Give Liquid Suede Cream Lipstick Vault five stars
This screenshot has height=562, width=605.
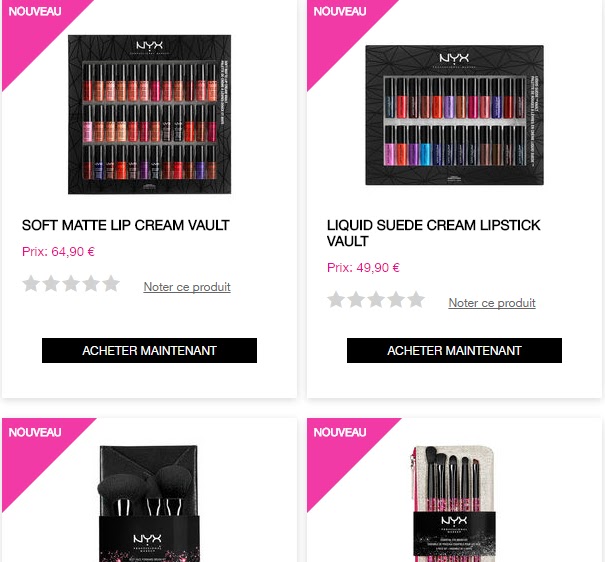(416, 300)
